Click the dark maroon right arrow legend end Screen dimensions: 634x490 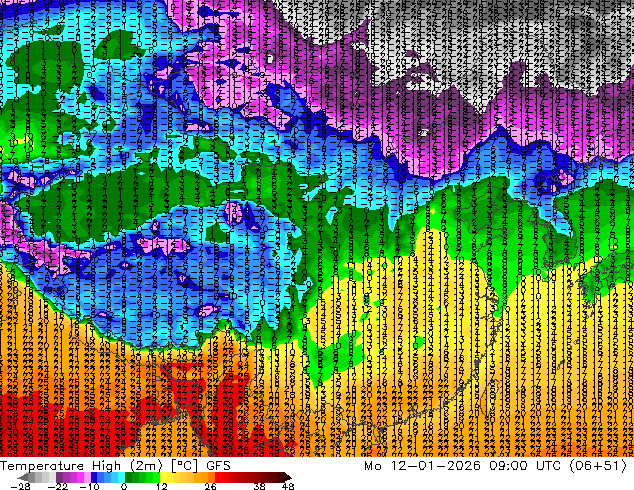pyautogui.click(x=287, y=477)
